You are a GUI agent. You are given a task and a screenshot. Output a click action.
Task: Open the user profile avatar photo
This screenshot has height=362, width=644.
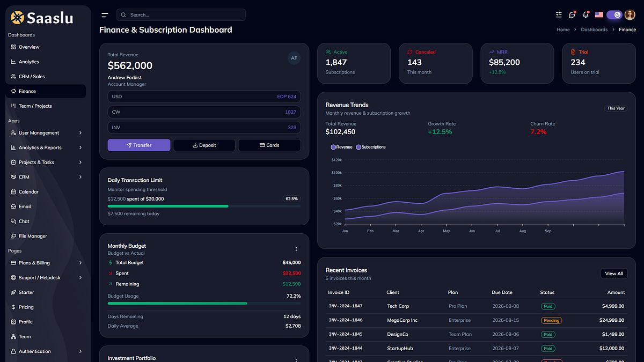tap(630, 15)
